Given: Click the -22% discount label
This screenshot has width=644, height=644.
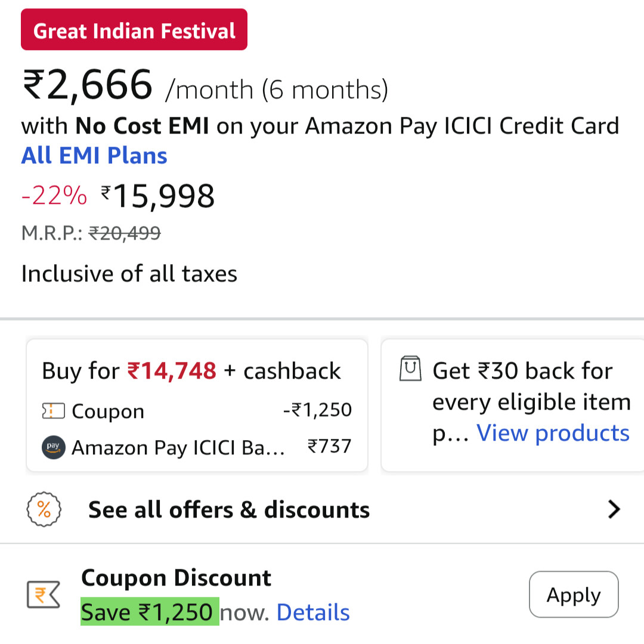Looking at the screenshot, I should click(54, 196).
